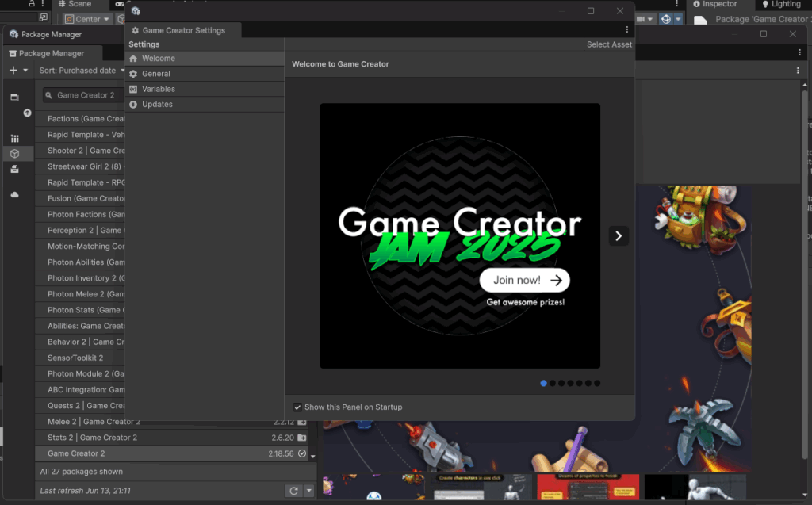Click download icon on Stats 2 row
Viewport: 812px width, 505px height.
click(x=302, y=438)
